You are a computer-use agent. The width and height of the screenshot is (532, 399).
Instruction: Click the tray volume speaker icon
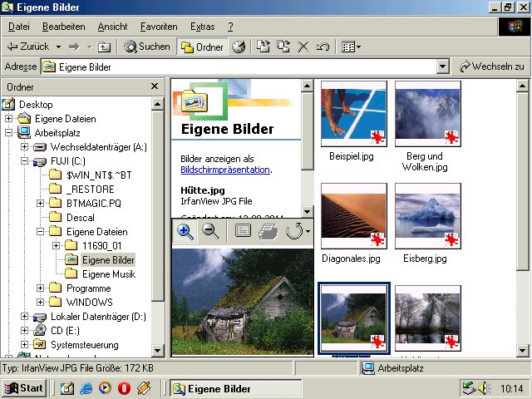485,388
